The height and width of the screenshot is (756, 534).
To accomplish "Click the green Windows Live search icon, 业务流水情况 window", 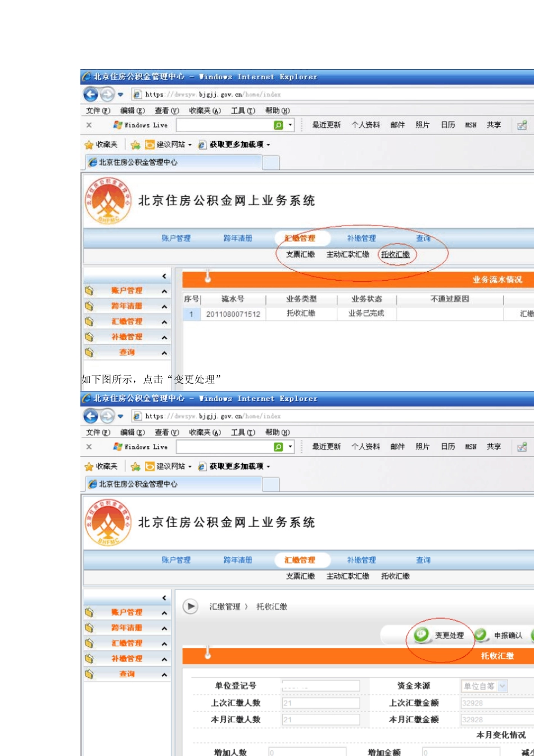I will pos(278,125).
